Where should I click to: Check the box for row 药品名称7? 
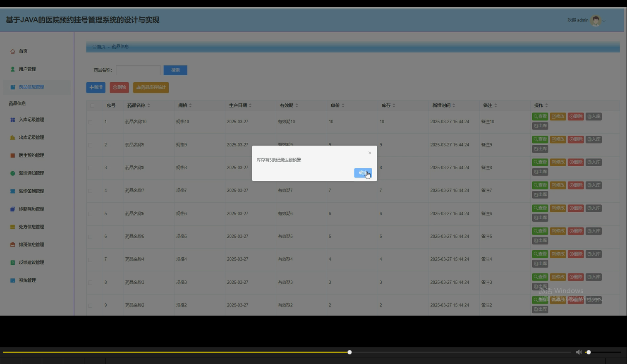coord(90,191)
